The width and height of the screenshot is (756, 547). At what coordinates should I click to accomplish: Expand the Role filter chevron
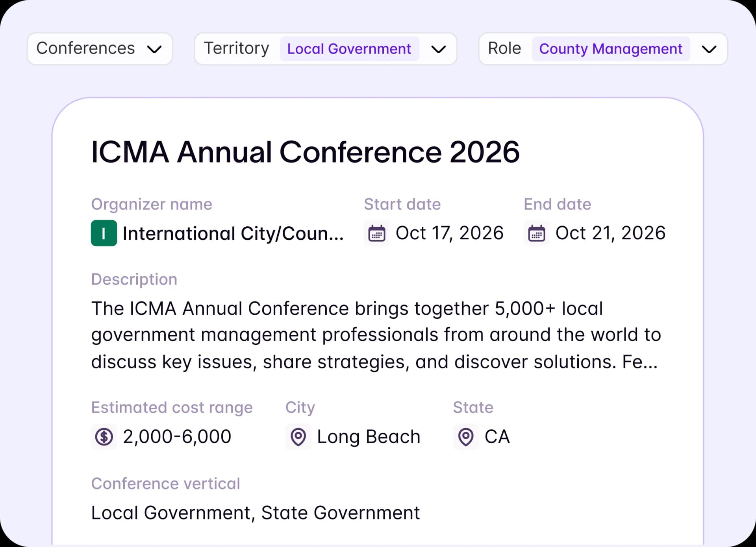(x=709, y=49)
